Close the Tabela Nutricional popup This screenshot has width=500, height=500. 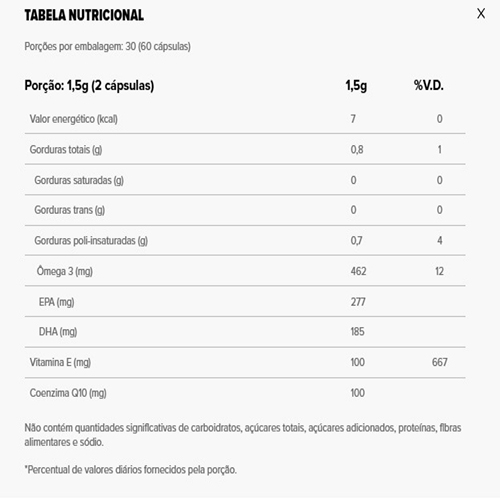481,14
